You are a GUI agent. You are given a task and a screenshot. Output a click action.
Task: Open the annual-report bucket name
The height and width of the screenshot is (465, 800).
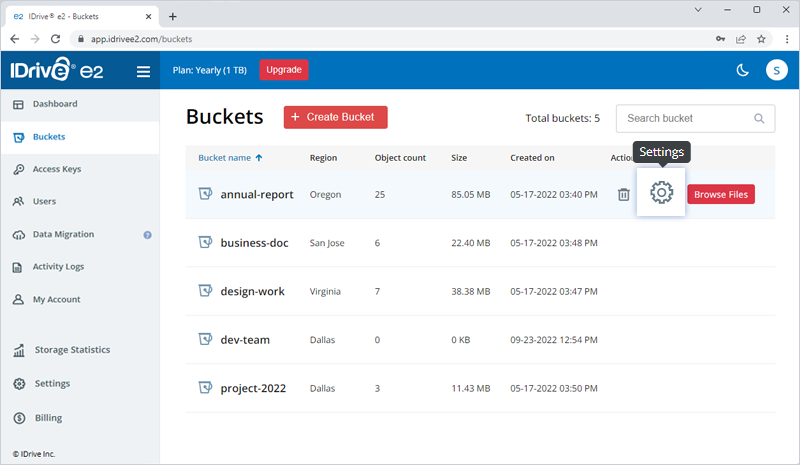pyautogui.click(x=257, y=194)
